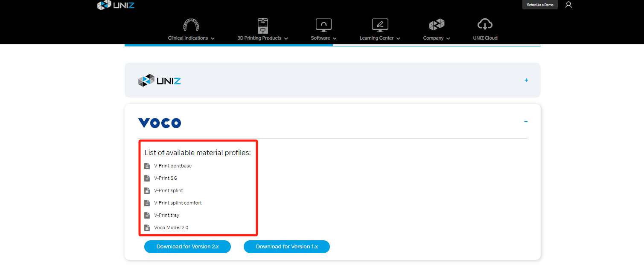Click the file icon beside V-Print dentbase
The image size is (644, 265).
(x=147, y=166)
